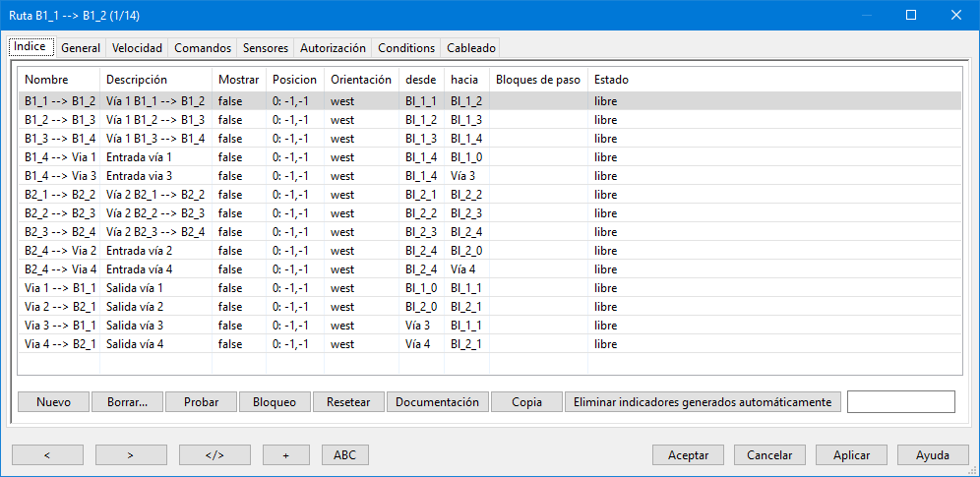Click description Vía 1 B1_2 --> B1_3
The height and width of the screenshot is (477, 980).
point(155,119)
